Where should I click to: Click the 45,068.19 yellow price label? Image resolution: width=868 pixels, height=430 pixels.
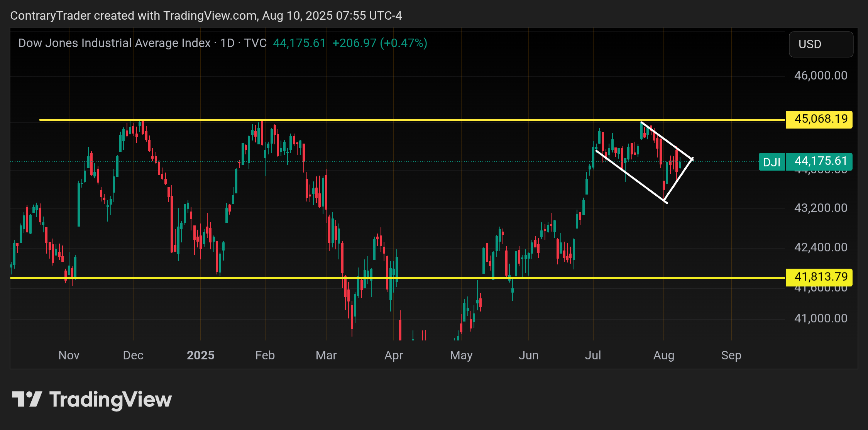[x=819, y=119]
